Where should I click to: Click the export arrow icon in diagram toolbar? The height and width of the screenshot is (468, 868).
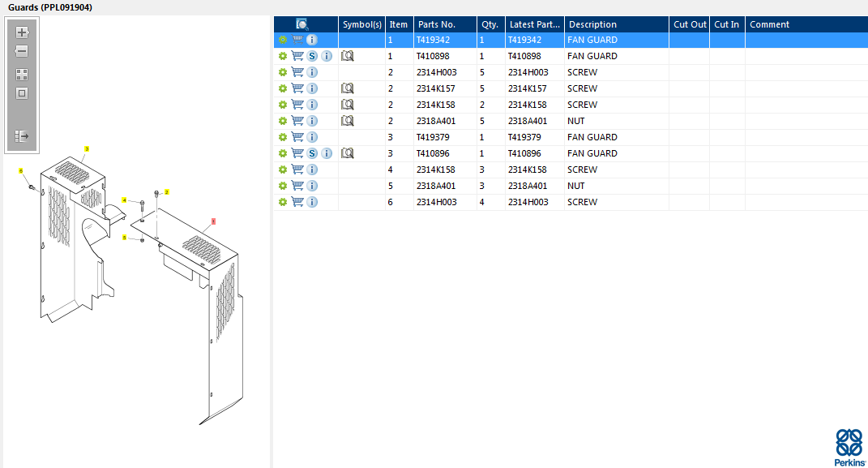[22, 136]
